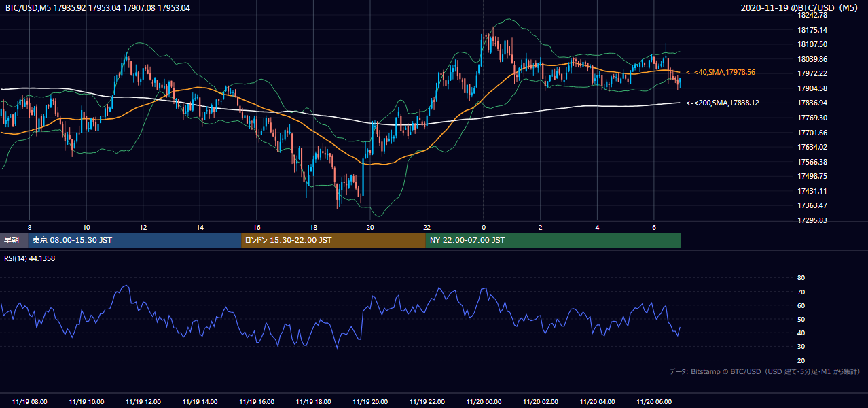Click hour label 4 under price chart
The width and height of the screenshot is (868, 408).
(597, 227)
